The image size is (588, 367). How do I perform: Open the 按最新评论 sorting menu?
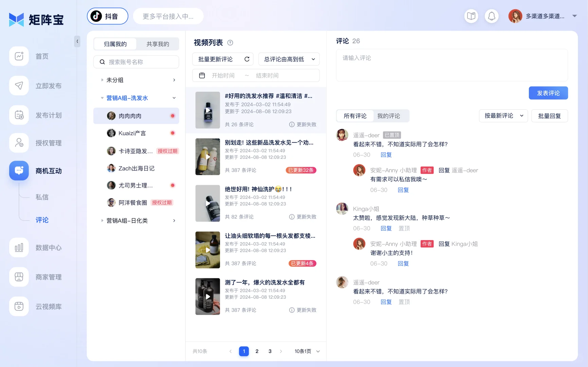[x=503, y=116]
